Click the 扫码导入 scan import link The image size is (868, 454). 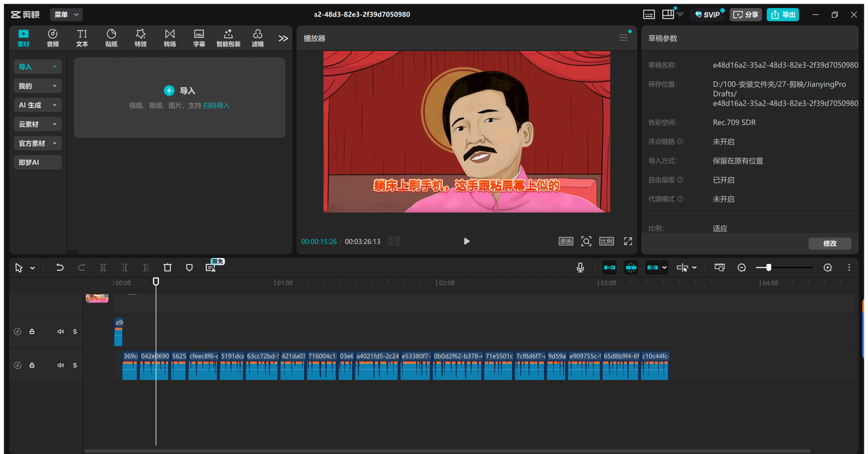pyautogui.click(x=216, y=106)
